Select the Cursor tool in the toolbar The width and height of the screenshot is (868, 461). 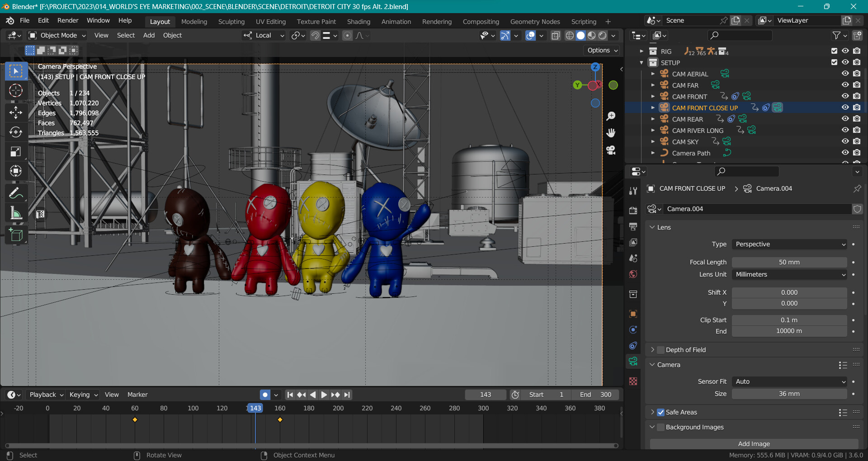[x=16, y=91]
